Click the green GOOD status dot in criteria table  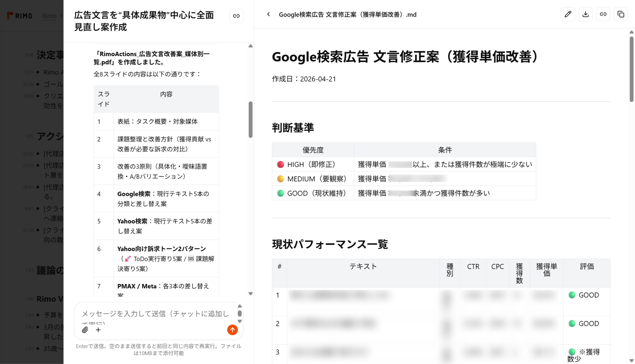pyautogui.click(x=280, y=193)
